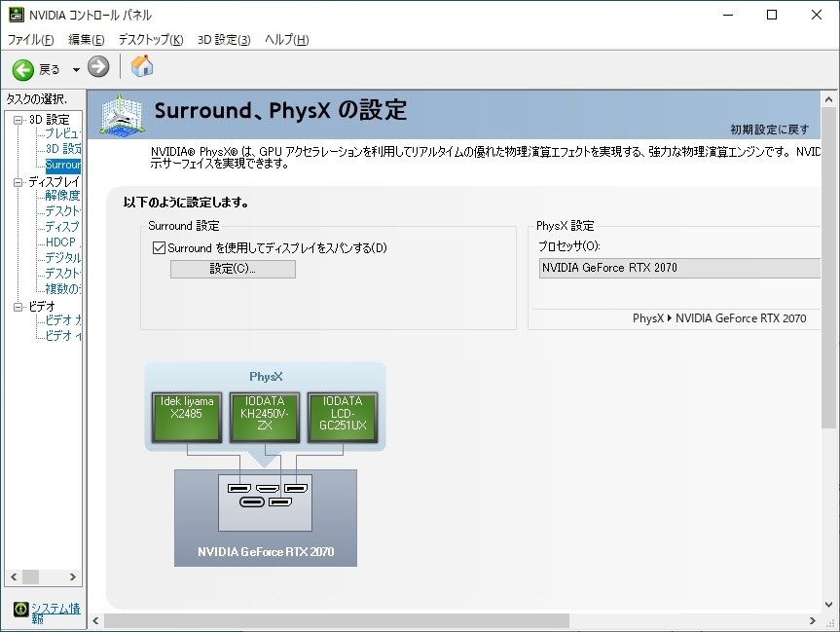Collapse the ビデオ tree node

(18, 307)
